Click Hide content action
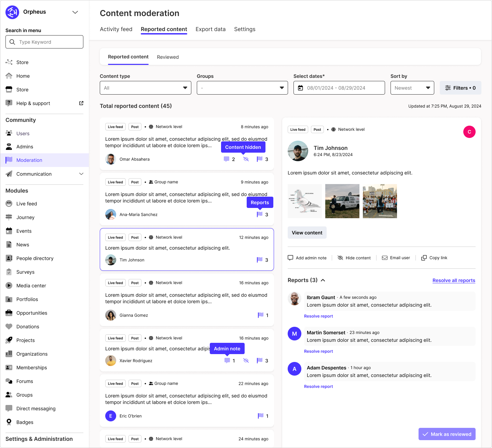Screen dimensions: 492x448 [354, 258]
